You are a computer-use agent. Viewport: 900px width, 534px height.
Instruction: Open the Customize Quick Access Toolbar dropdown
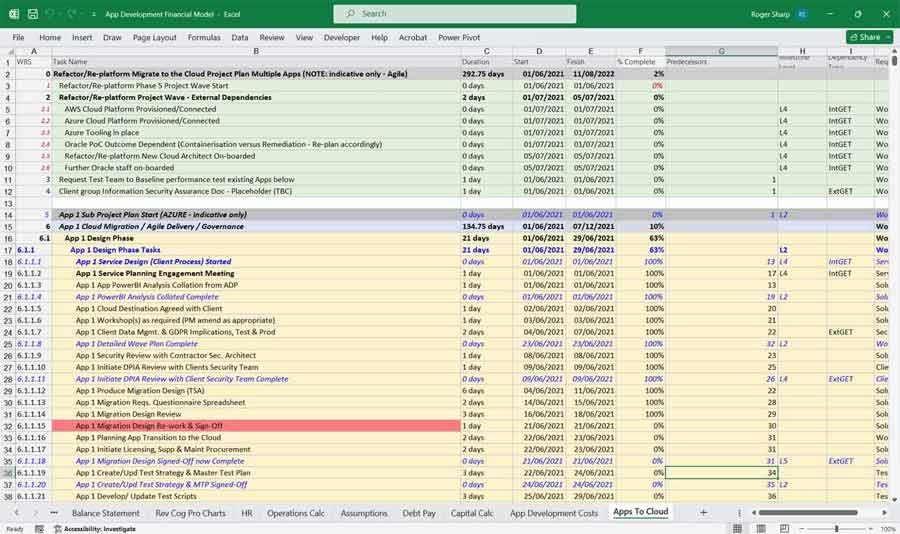(92, 14)
